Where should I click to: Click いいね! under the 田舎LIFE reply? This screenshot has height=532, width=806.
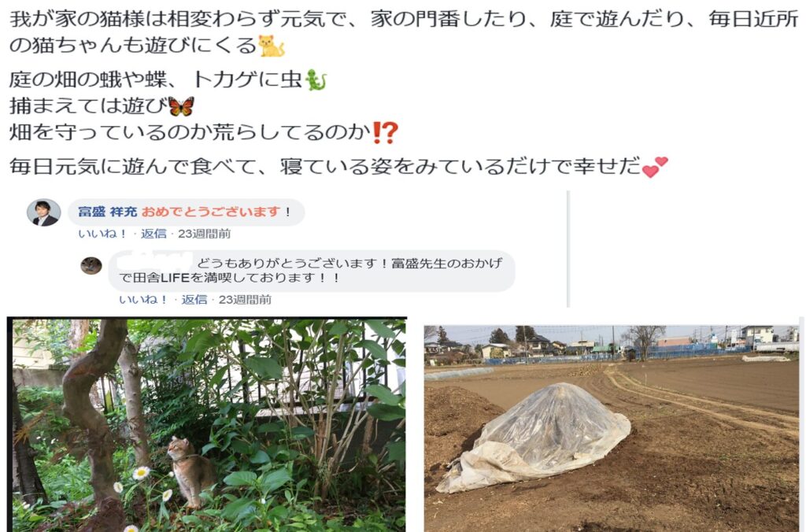143,300
